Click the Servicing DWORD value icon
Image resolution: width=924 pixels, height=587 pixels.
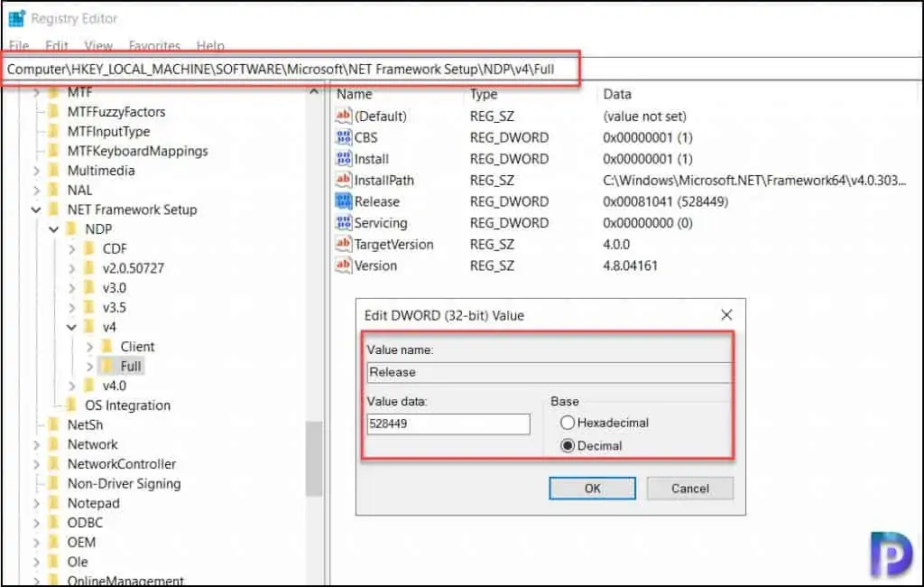(x=343, y=222)
